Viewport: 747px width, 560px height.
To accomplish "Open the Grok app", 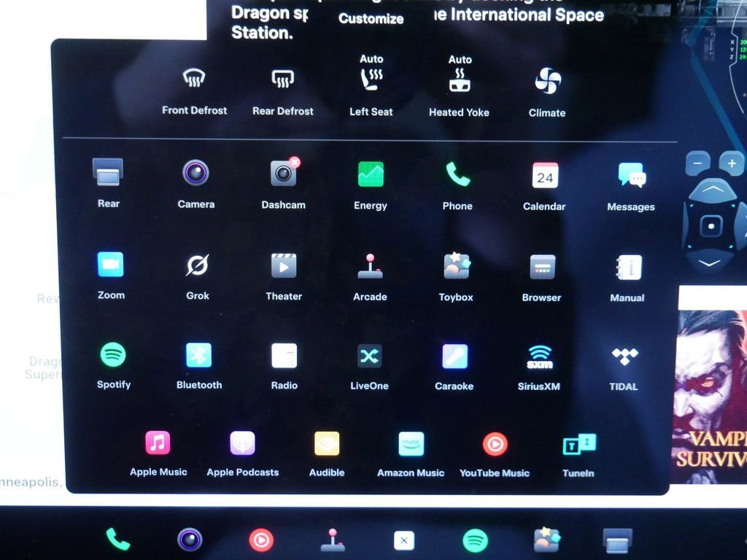I will [197, 276].
